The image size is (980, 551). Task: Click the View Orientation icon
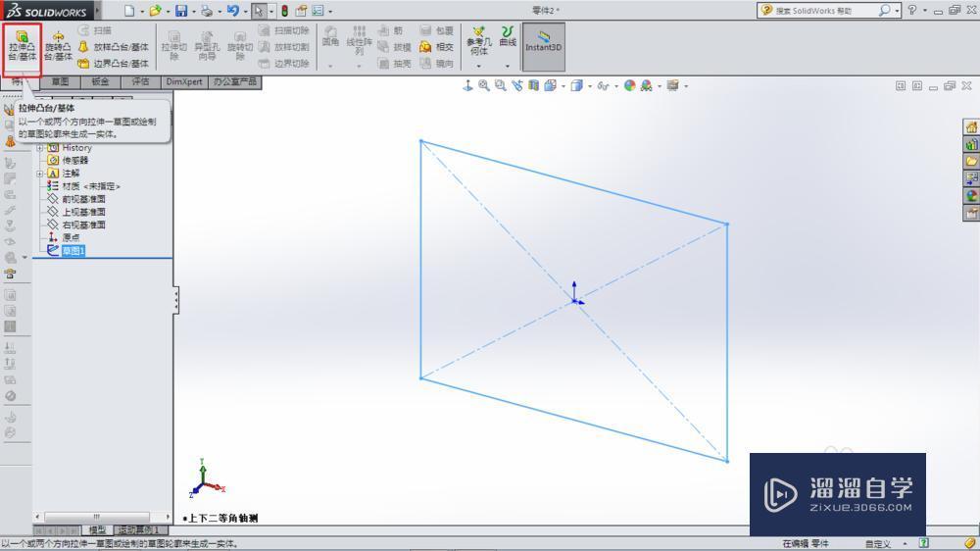point(550,85)
